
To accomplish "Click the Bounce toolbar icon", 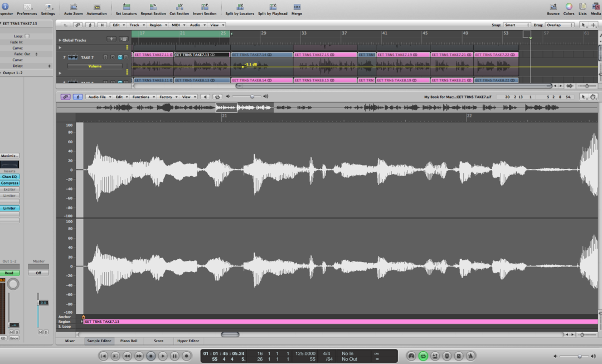I will pyautogui.click(x=554, y=7).
